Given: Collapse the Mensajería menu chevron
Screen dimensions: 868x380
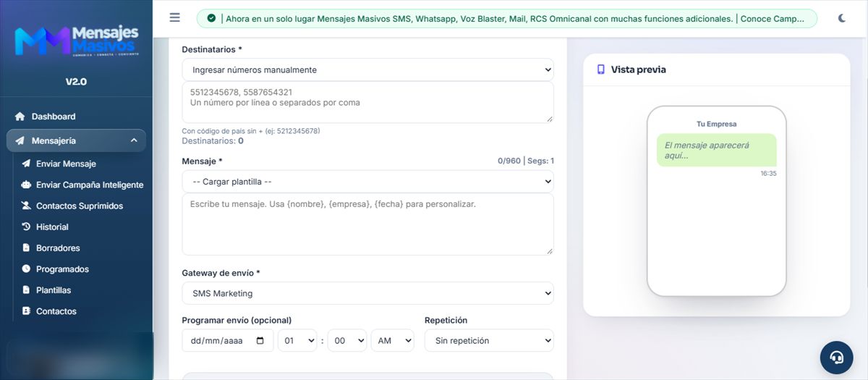Looking at the screenshot, I should (x=134, y=140).
